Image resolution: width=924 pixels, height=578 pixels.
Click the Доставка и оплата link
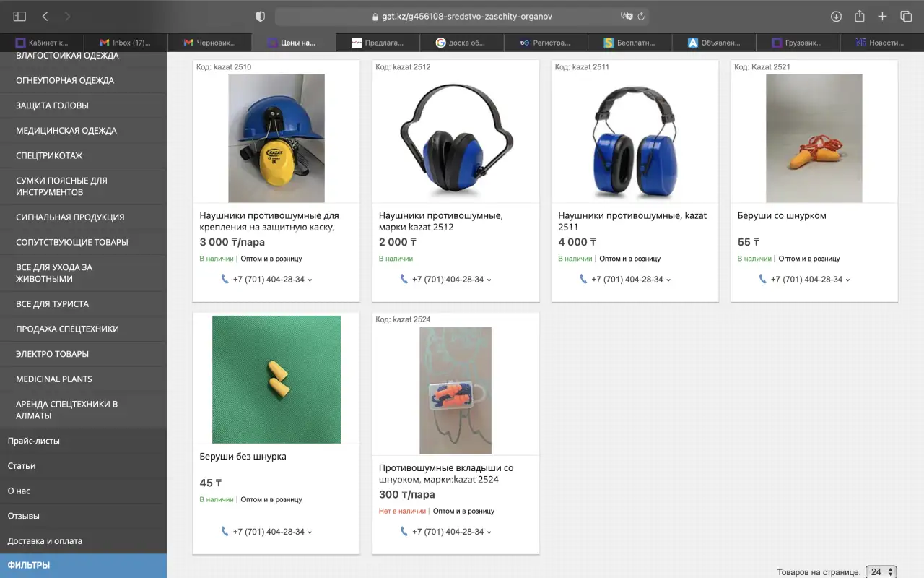click(x=45, y=541)
